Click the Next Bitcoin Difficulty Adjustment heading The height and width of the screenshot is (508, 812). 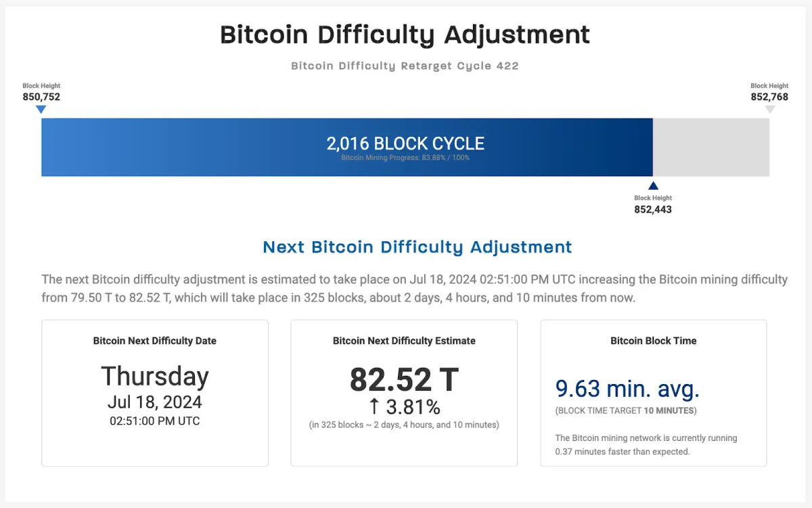click(418, 247)
